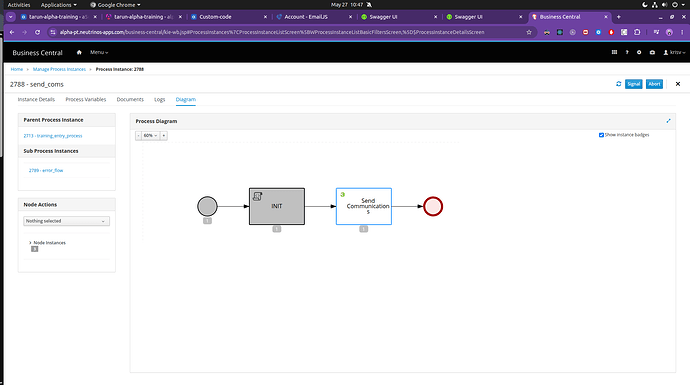Open the Chrome profile avatar
Image resolution: width=690 pixels, height=385 pixels.
[x=669, y=32]
